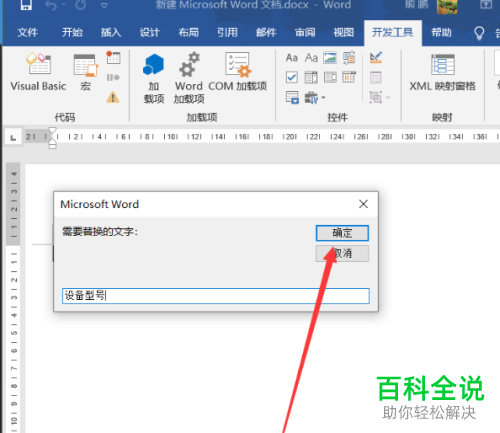Screen dimensions: 500x433
Task: Switch to the Design (设计) tab
Action: (x=150, y=32)
